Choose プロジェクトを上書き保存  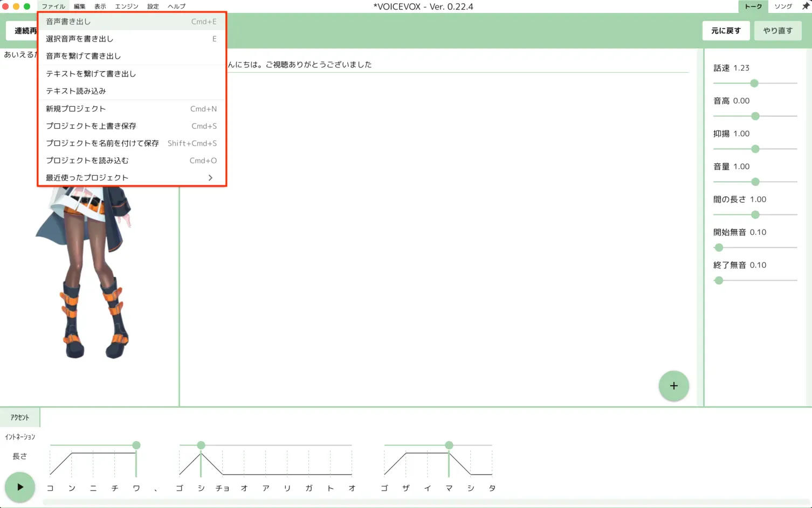click(131, 126)
